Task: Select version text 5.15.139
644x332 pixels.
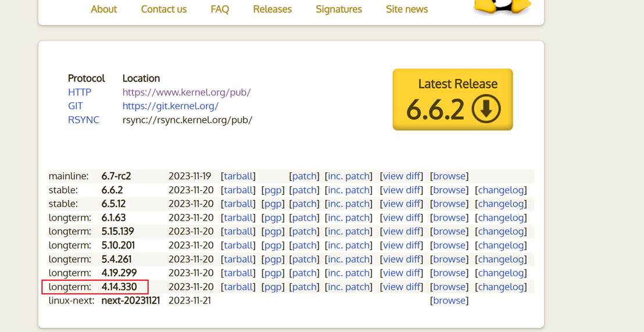Action: pos(117,232)
